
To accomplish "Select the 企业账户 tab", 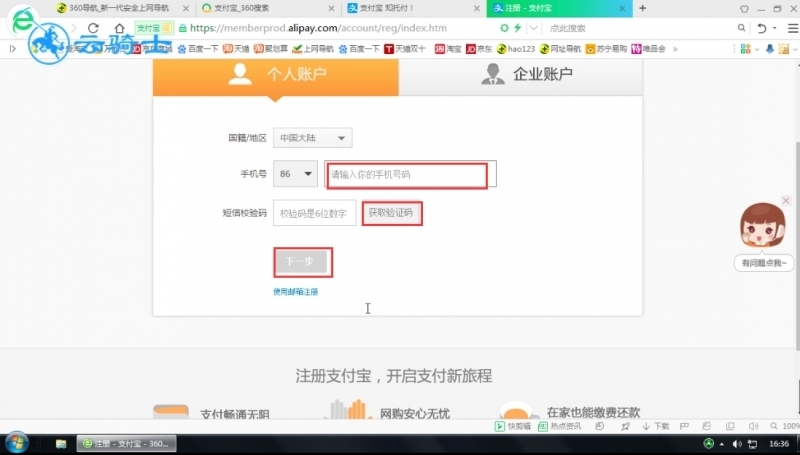I will tap(520, 76).
